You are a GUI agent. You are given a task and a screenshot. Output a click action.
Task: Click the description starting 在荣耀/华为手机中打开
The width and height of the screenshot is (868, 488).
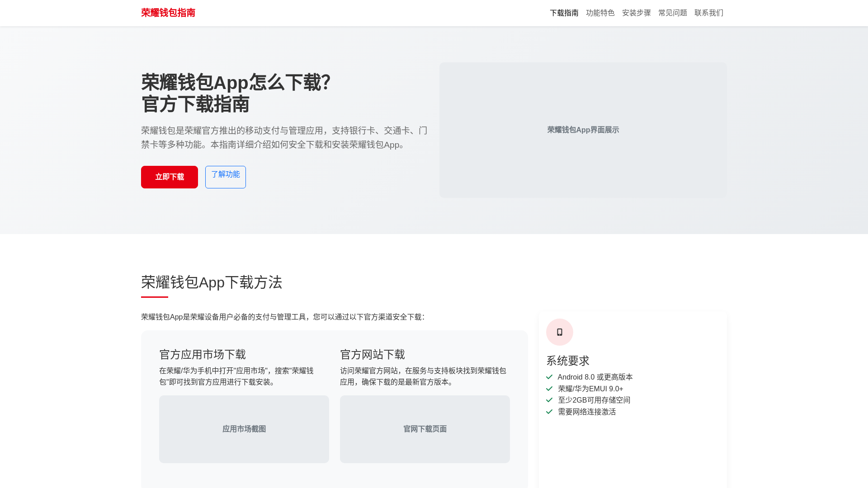coord(236,376)
